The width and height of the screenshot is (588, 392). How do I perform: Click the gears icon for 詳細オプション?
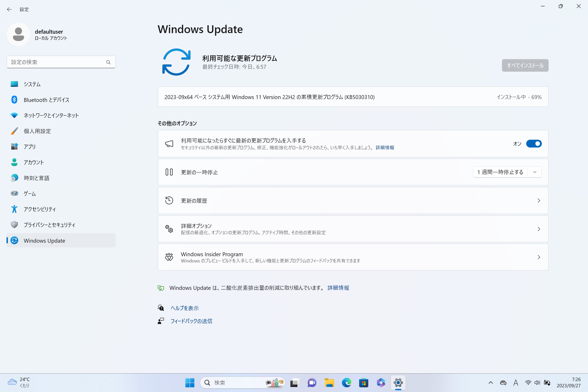[169, 229]
